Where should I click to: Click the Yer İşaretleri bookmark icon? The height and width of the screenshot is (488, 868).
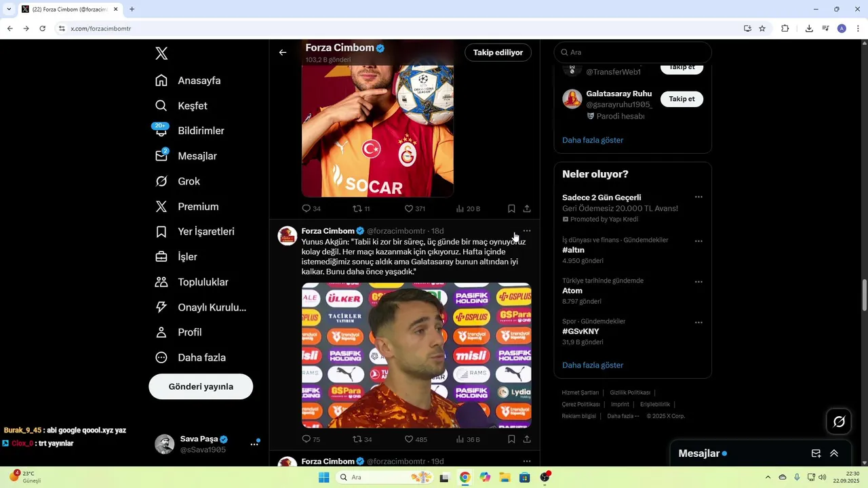tap(161, 232)
